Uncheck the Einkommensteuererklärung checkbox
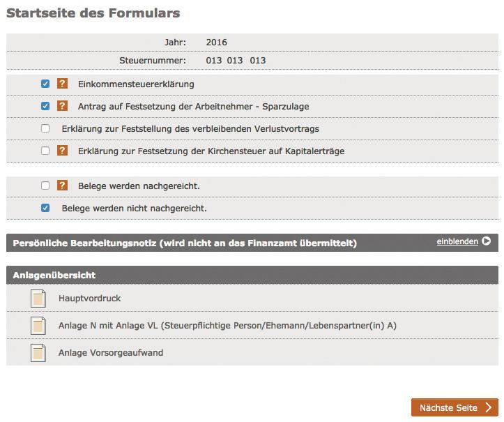 [45, 84]
